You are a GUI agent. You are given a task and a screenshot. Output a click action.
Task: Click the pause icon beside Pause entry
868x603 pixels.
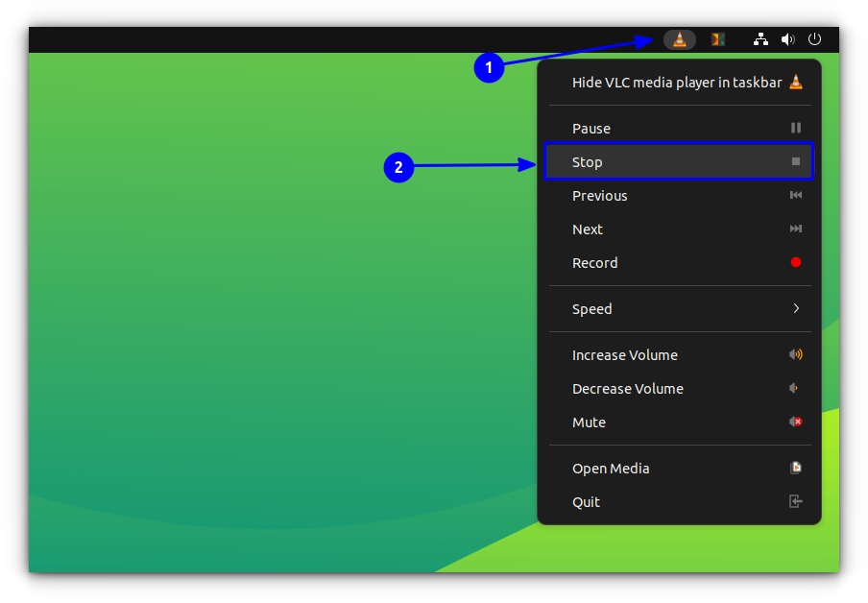[795, 127]
